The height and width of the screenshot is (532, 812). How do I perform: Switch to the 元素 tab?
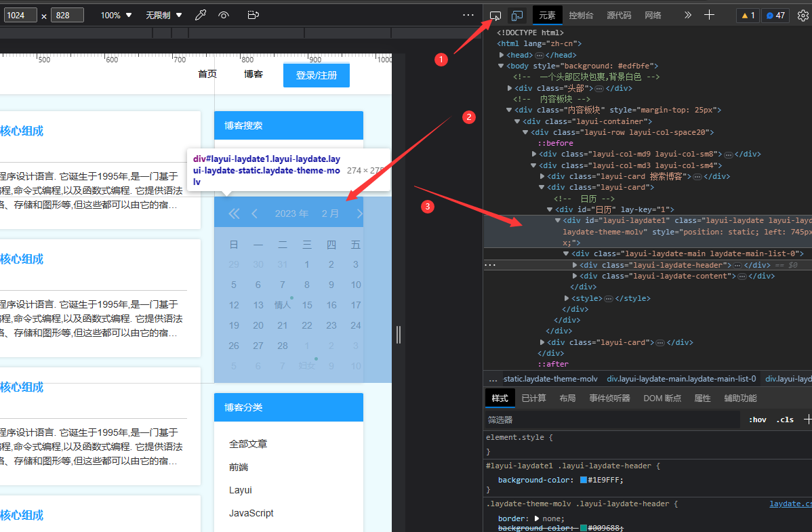[x=548, y=16]
